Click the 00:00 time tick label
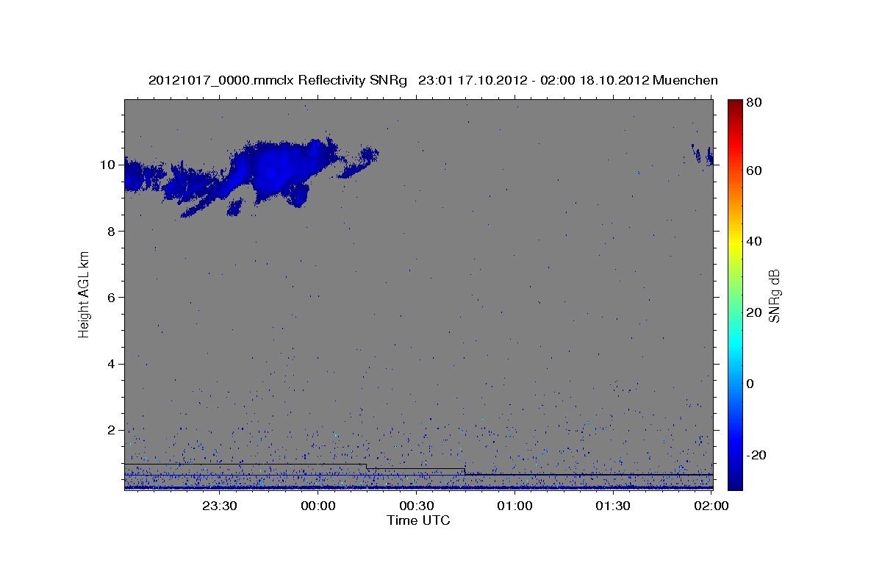The width and height of the screenshot is (882, 588). 318,506
